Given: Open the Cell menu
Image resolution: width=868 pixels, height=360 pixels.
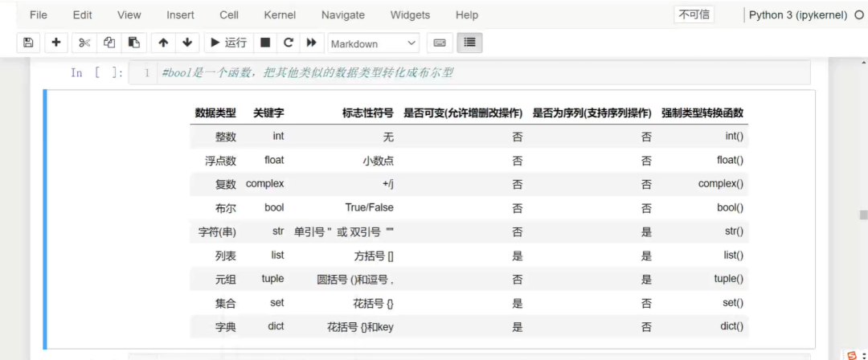Looking at the screenshot, I should point(229,15).
